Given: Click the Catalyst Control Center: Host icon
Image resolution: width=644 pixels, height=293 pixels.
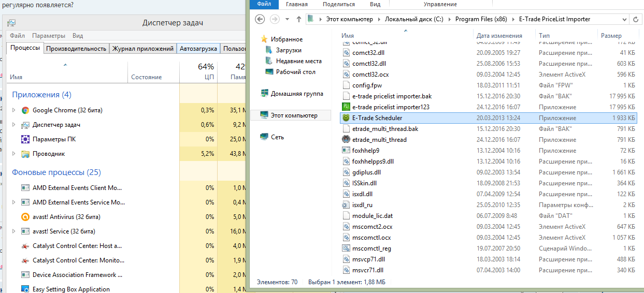Looking at the screenshot, I should click(25, 246).
